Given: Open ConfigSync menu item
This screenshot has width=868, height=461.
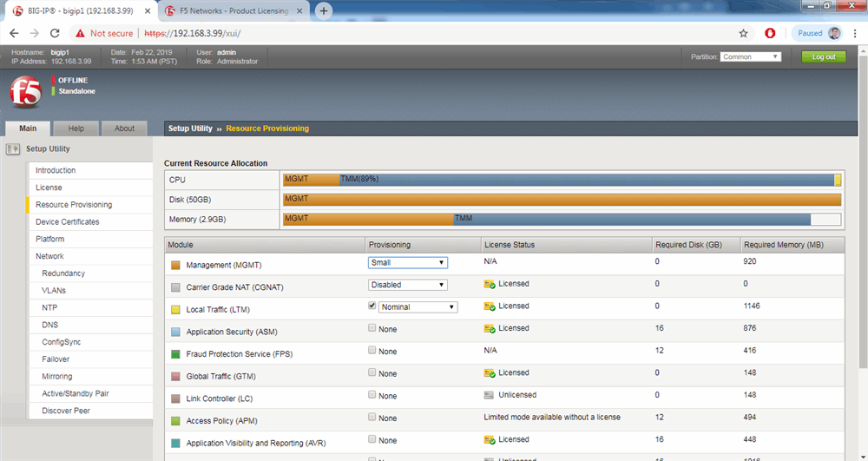Looking at the screenshot, I should tap(90, 342).
